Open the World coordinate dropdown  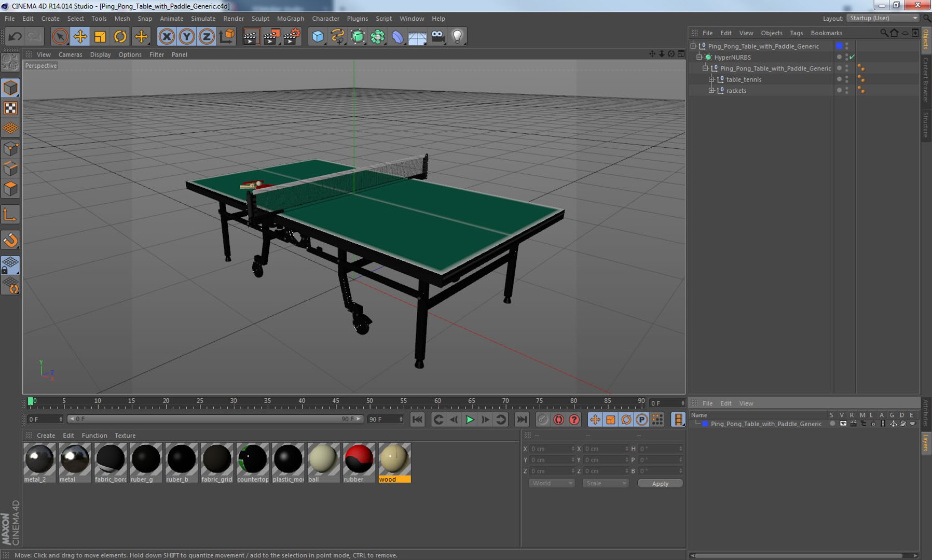[552, 483]
